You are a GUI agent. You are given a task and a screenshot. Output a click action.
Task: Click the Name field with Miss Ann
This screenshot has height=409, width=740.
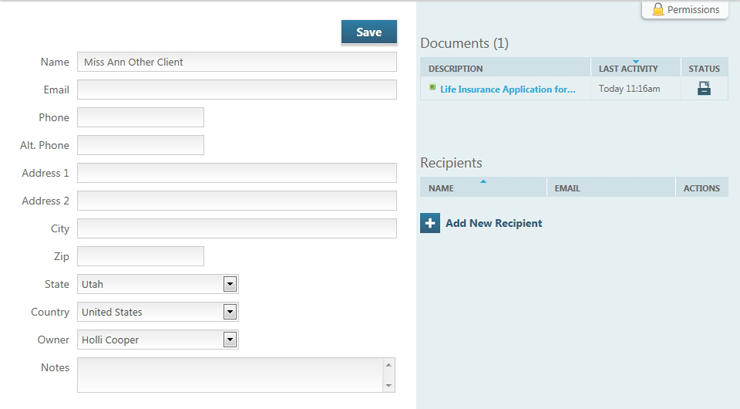pos(237,62)
